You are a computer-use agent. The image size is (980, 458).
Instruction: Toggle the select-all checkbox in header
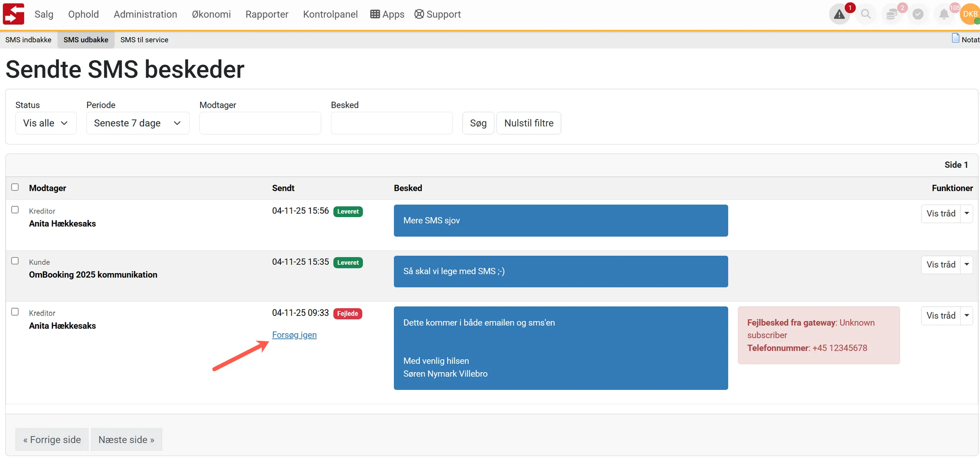tap(15, 187)
